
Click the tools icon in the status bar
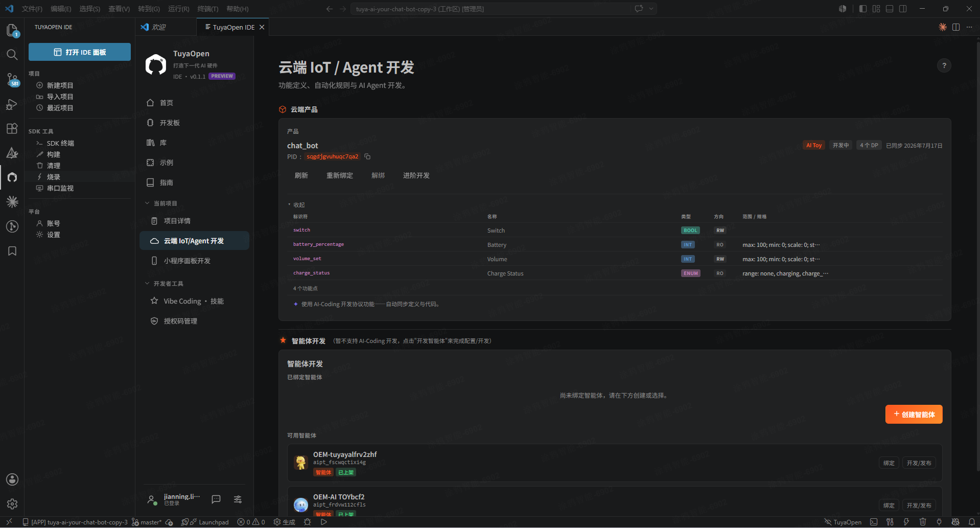pos(890,522)
